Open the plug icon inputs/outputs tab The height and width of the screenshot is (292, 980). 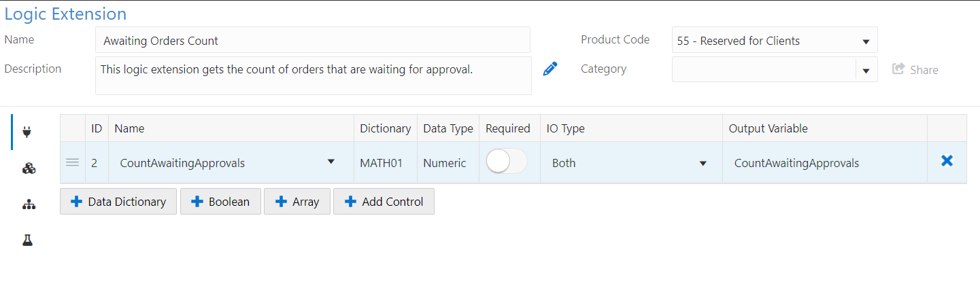27,132
